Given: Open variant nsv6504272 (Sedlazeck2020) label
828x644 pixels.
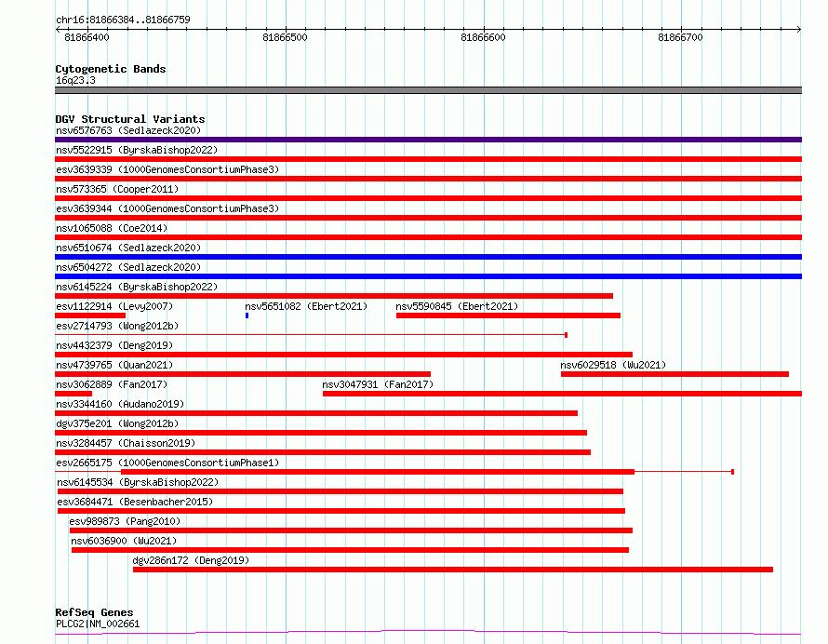Looking at the screenshot, I should [x=128, y=267].
